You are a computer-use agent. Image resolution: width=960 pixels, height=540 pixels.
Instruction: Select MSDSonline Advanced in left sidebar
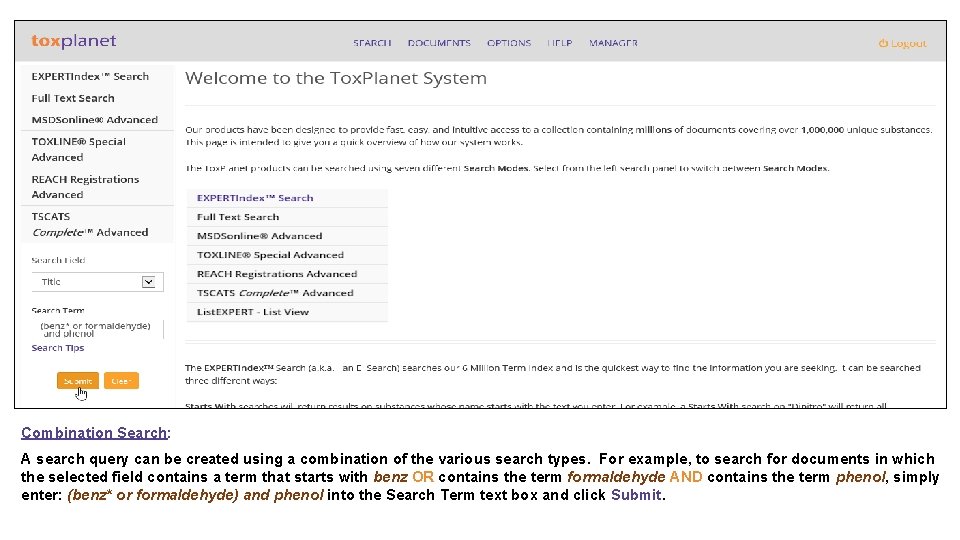pos(94,119)
